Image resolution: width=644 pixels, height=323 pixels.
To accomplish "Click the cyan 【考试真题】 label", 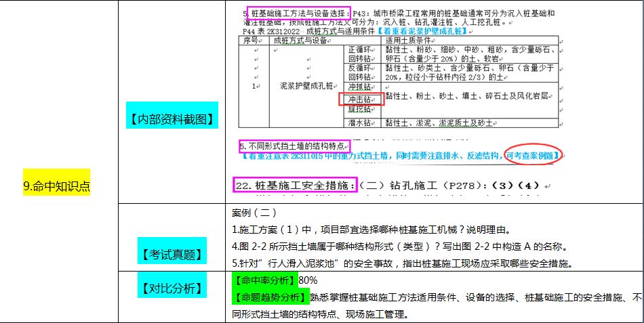I will coord(171,255).
